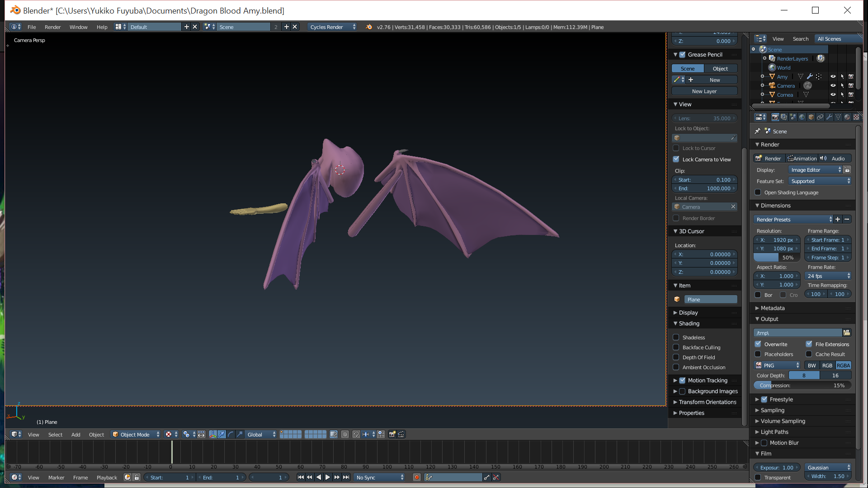This screenshot has height=488, width=868.
Task: Uncheck the Overwrite output option
Action: point(758,344)
